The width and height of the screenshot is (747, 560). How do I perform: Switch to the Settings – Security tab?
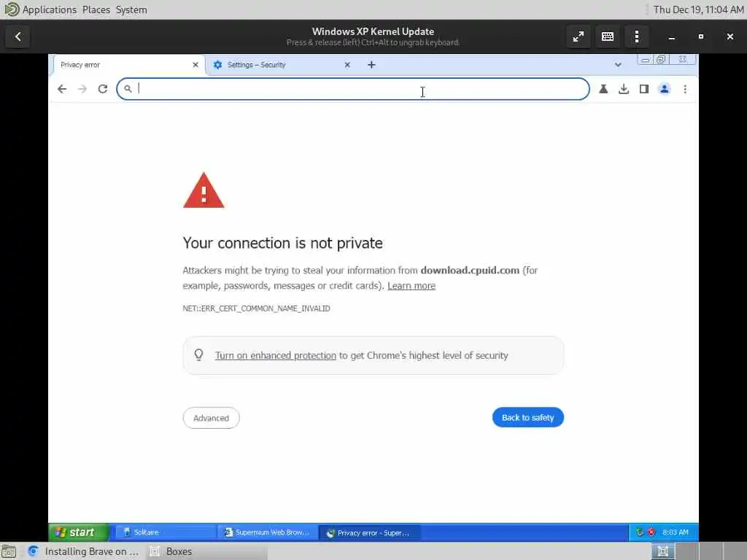point(281,65)
